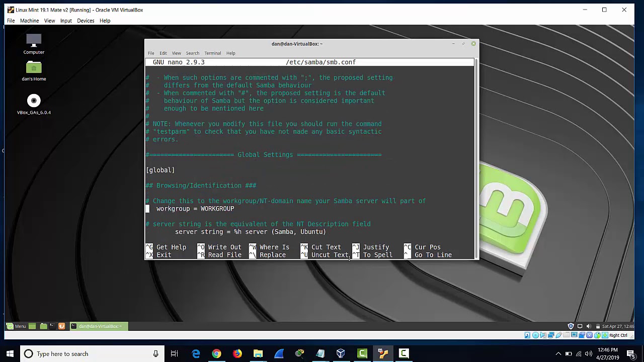Click the VirtualBox display status icon
The width and height of the screenshot is (644, 362).
[x=574, y=335]
